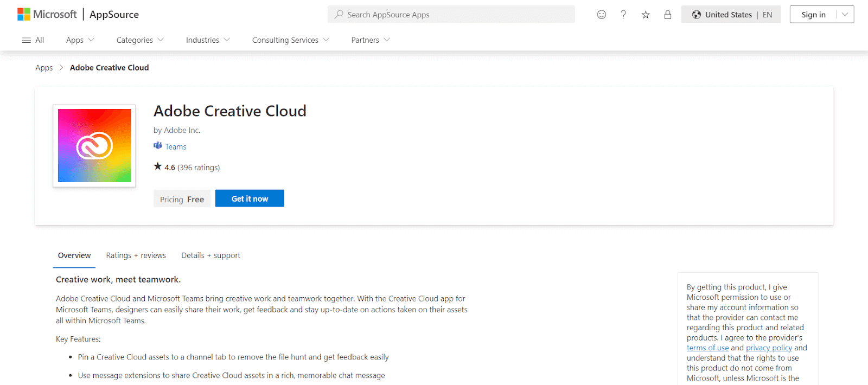Open the All hamburger menu
868x385 pixels.
33,40
